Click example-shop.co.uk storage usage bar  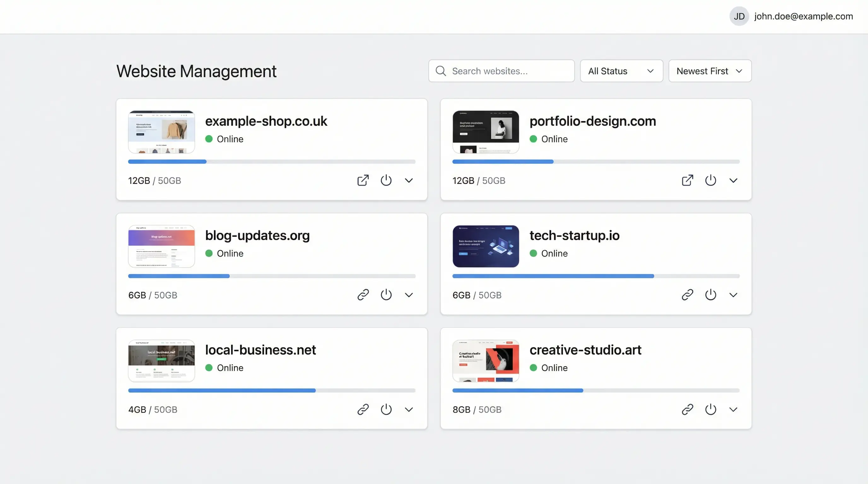272,162
